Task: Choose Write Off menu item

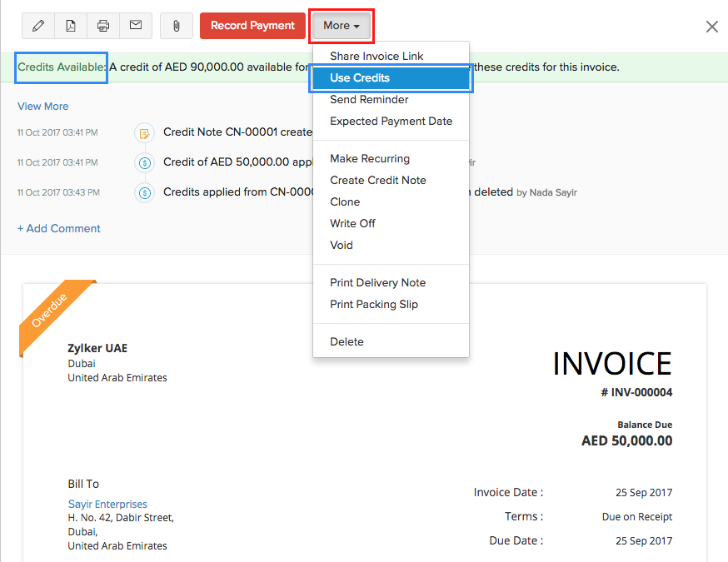Action: [x=352, y=224]
